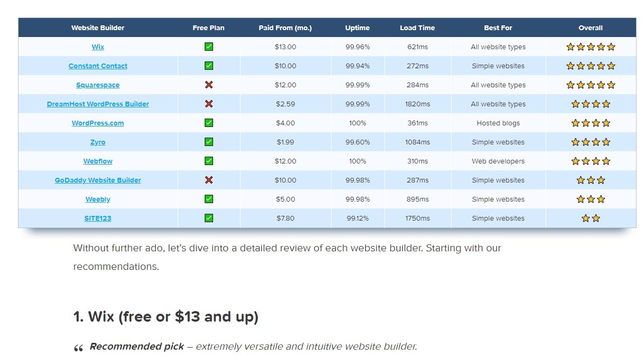
Task: Click the four-star rating for DreamHost WordPress Builder
Action: 591,104
